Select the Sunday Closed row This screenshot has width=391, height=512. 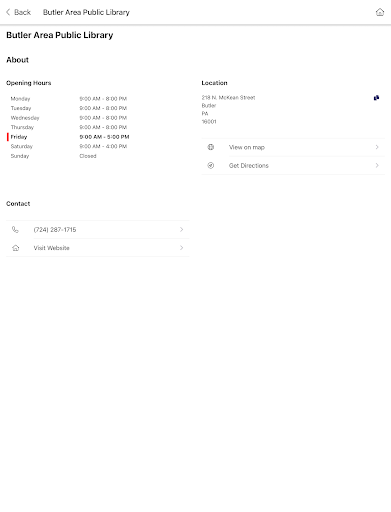tap(53, 156)
